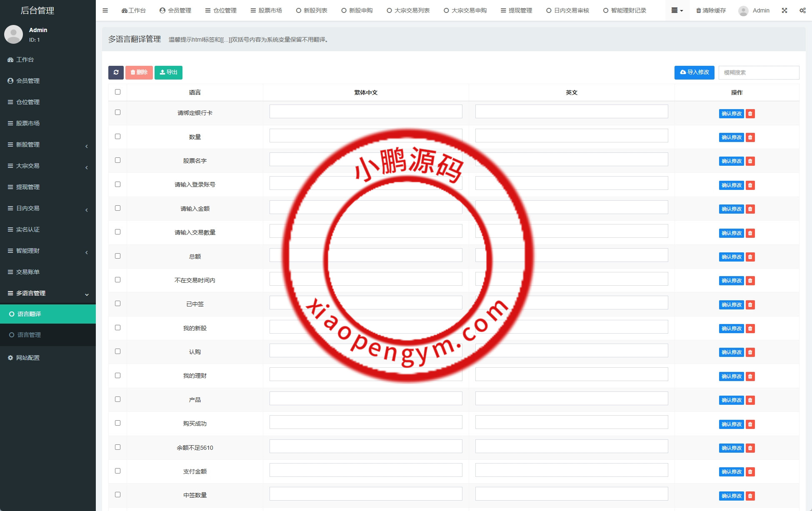Delete the 购买成功 row via trash icon
Image resolution: width=812 pixels, height=511 pixels.
[750, 424]
